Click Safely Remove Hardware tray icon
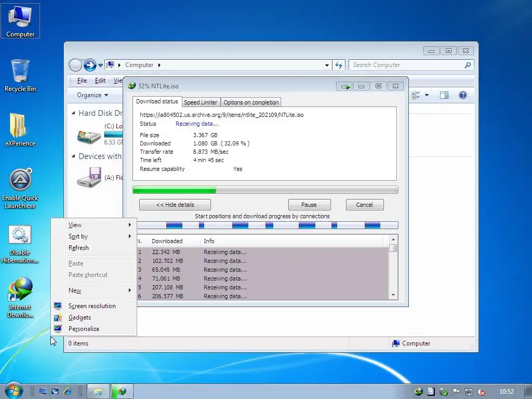The width and height of the screenshot is (532, 399). click(444, 392)
